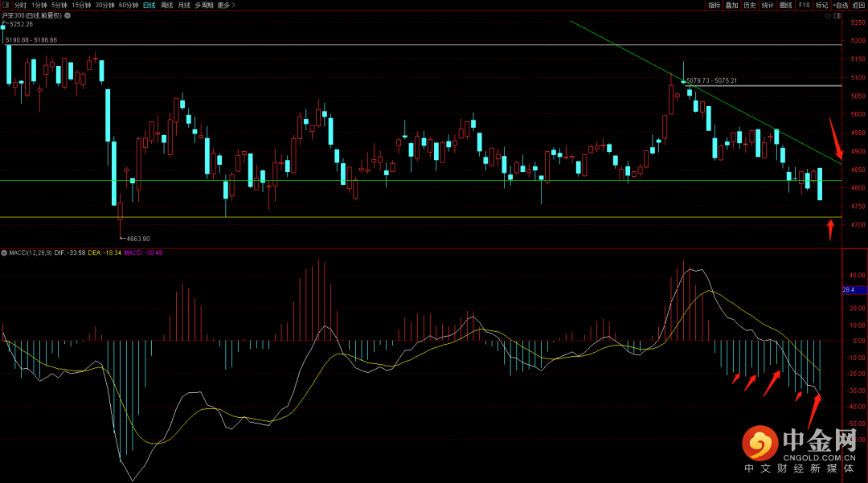Open the 画线 drawing tools
The height and width of the screenshot is (483, 868).
click(785, 5)
